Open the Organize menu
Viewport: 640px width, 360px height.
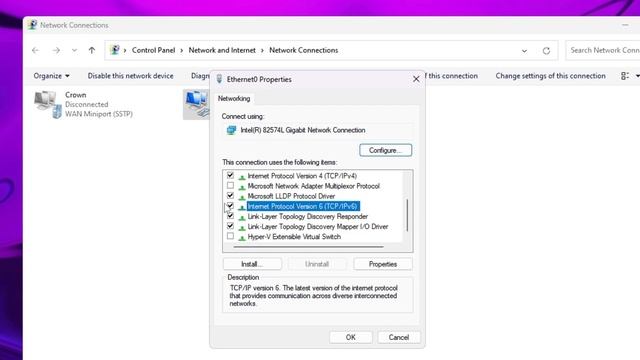(51, 76)
